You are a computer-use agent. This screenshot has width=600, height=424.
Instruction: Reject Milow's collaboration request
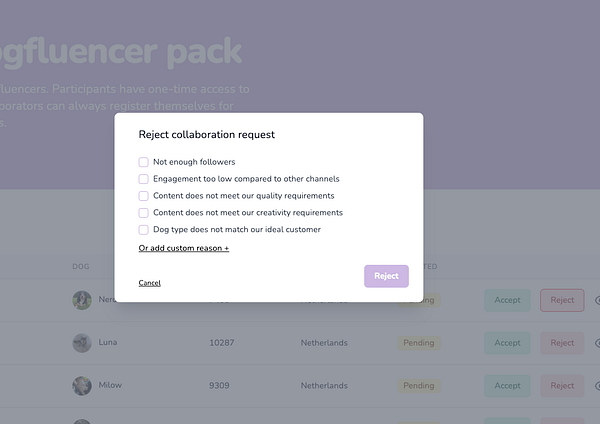[562, 385]
